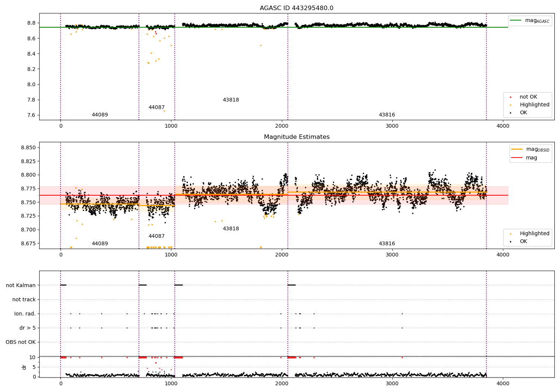Click 'OK' legend entry in the top plot
This screenshot has width=560, height=392.
(523, 113)
